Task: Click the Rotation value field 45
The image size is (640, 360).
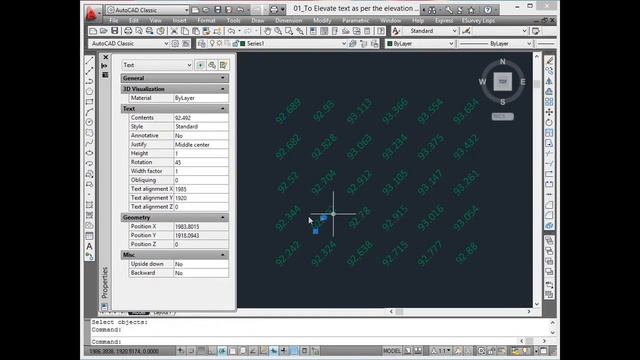Action: tap(201, 162)
